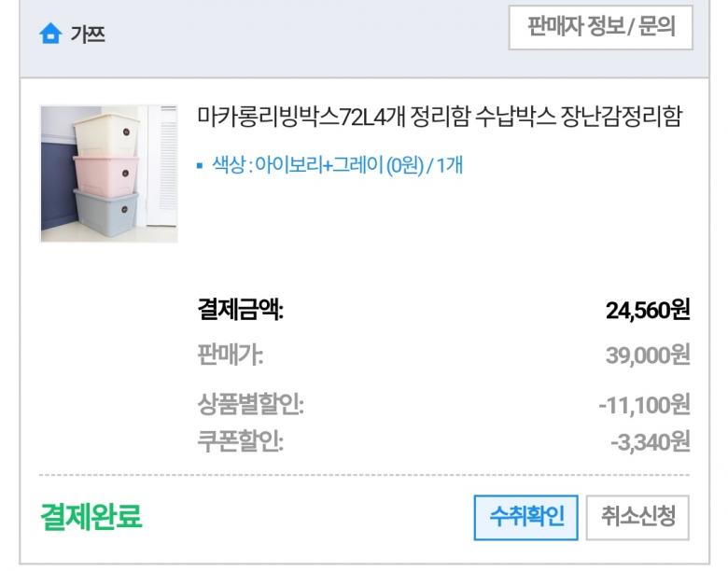Open the 가쯔 seller shop name
The height and width of the screenshot is (571, 728).
pyautogui.click(x=88, y=35)
